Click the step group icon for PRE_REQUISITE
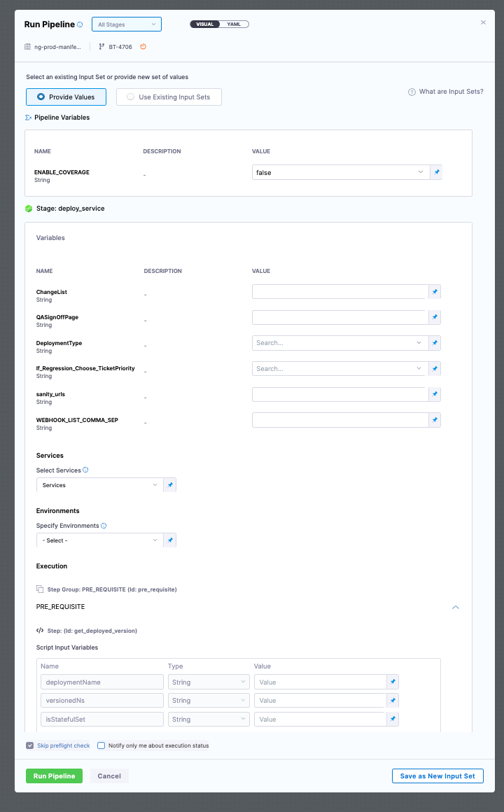Screen dimensions: 504x812 click(x=40, y=589)
